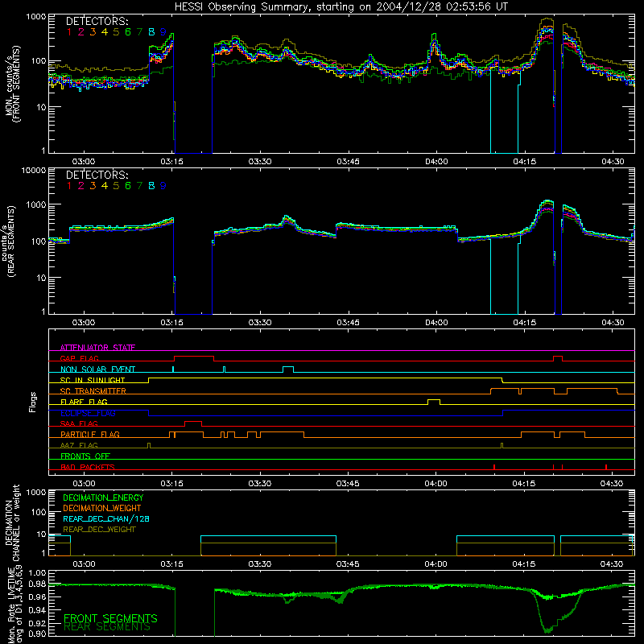Viewport: 644px width, 644px height.
Task: Select DETECTORS: legend heading in front segments panel
Action: [x=97, y=22]
